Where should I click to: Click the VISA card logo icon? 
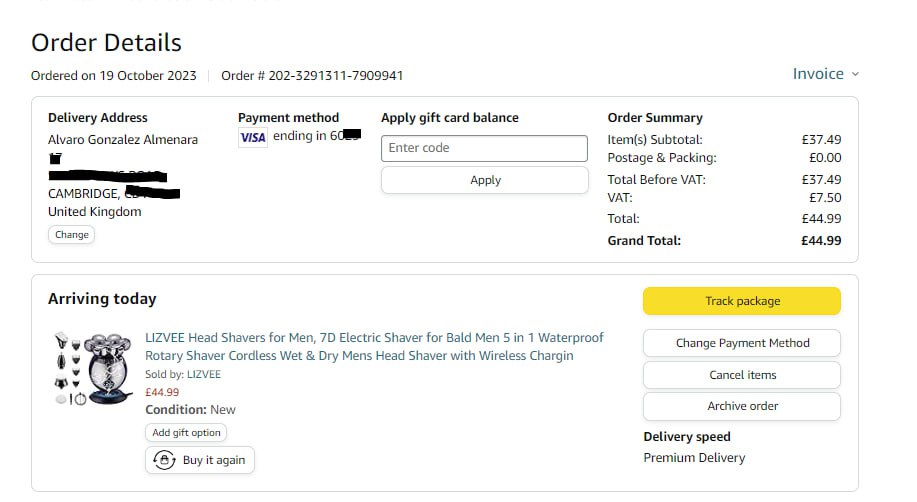[253, 138]
